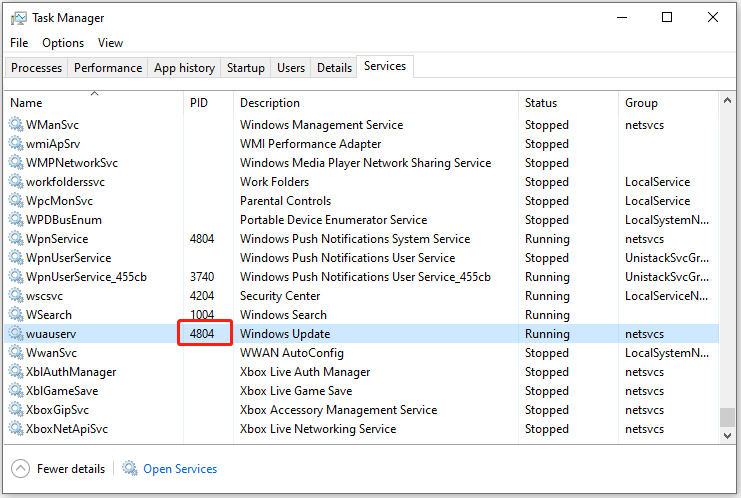This screenshot has width=741, height=498.
Task: Collapse view with Fewer details arrow
Action: pyautogui.click(x=20, y=468)
